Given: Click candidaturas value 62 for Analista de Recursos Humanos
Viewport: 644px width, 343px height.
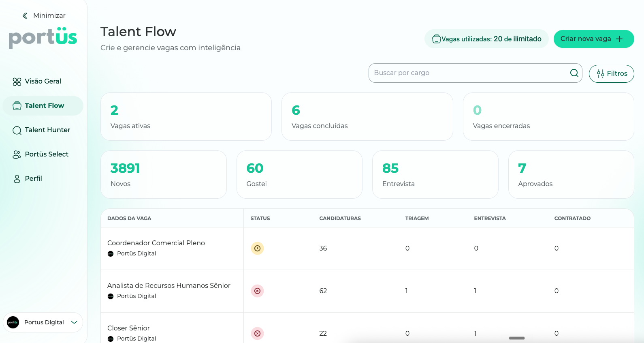Looking at the screenshot, I should 323,291.
